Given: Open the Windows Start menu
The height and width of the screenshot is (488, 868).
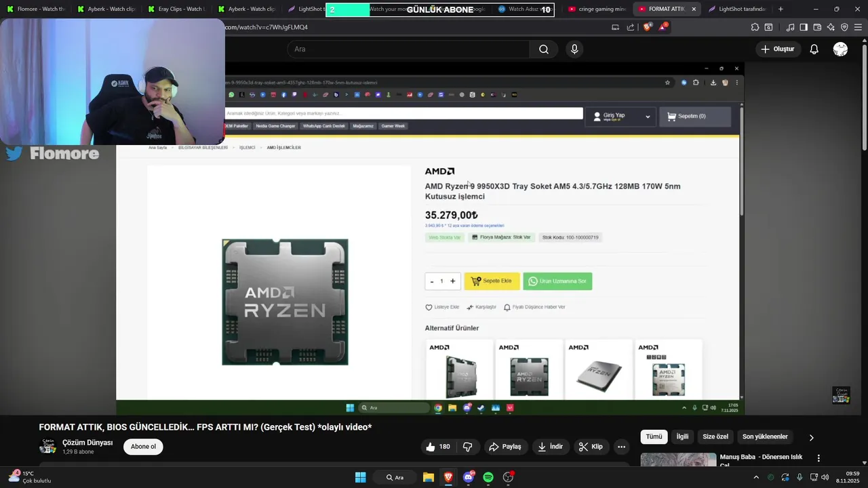Looking at the screenshot, I should pos(360,477).
